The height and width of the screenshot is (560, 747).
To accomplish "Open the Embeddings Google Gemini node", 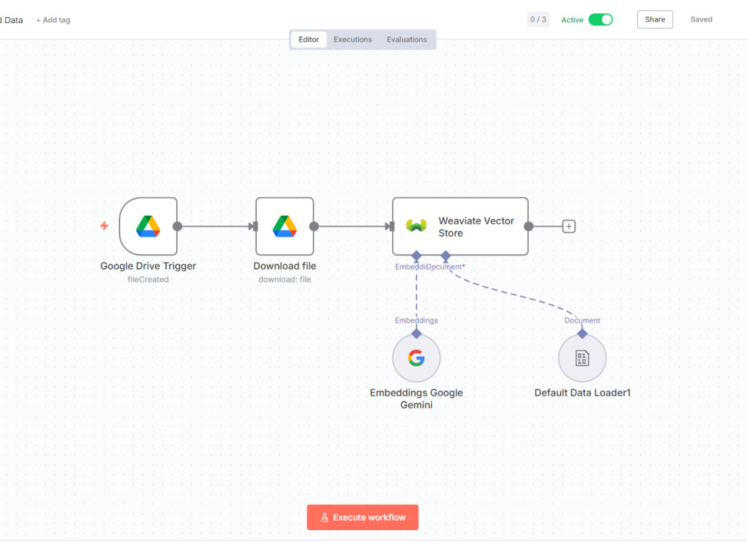I will click(416, 358).
